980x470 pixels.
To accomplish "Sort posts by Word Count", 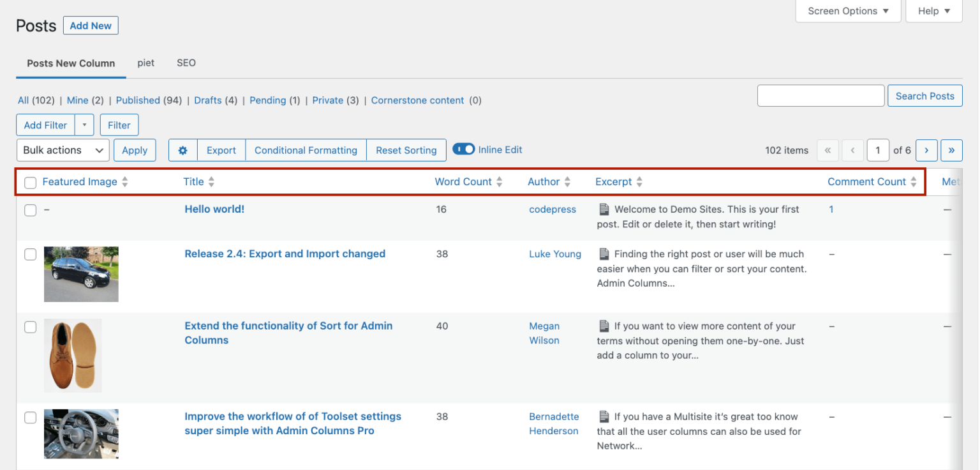I will (x=464, y=181).
